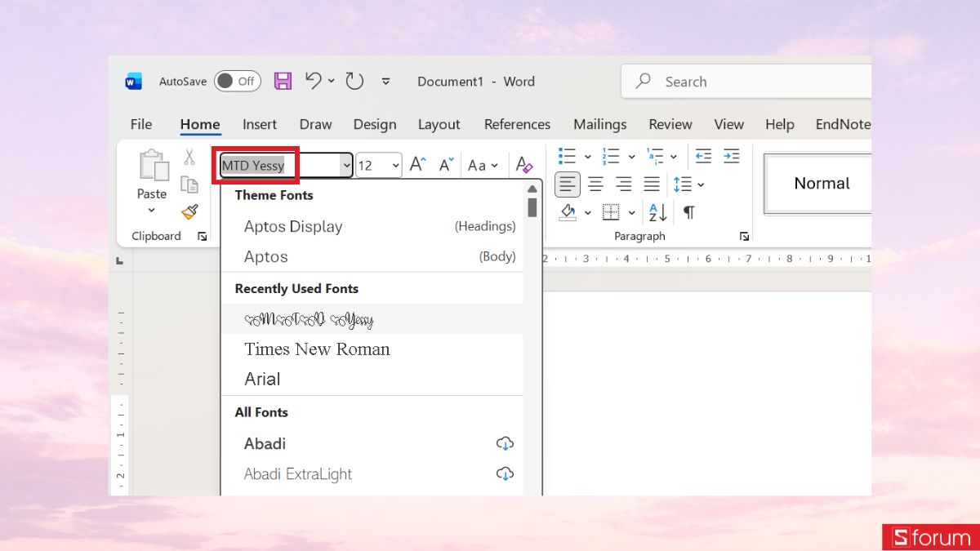The height and width of the screenshot is (551, 980).
Task: Expand the Change Case (Aa) dropdown
Action: (483, 165)
